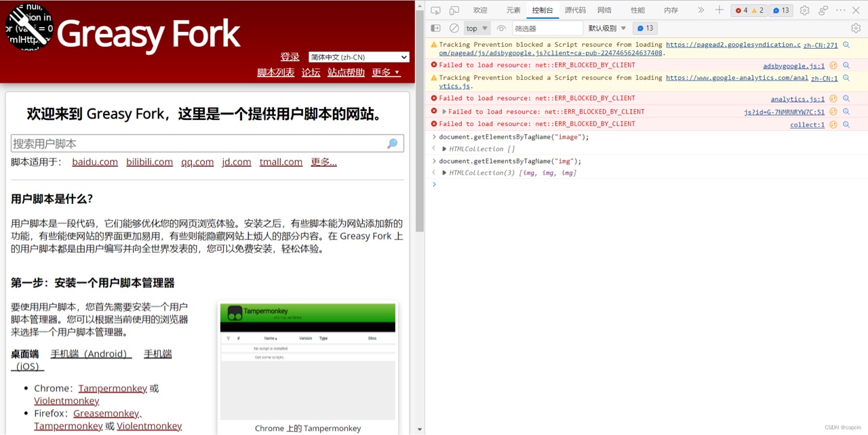Open the 内存 tab

click(671, 10)
